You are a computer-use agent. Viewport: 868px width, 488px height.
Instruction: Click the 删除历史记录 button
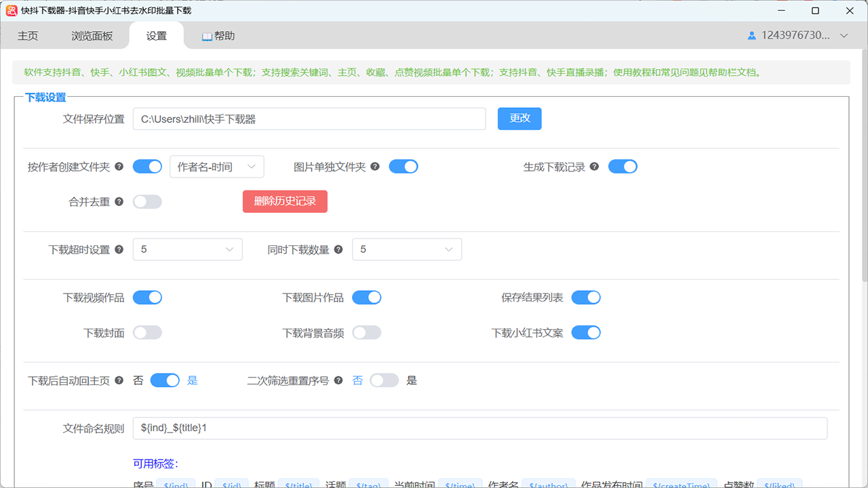pos(285,201)
